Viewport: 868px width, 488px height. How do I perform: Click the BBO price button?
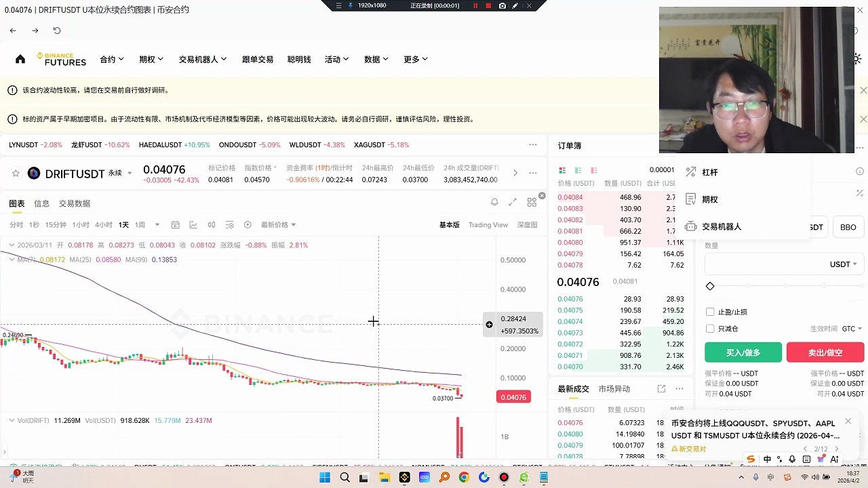click(848, 227)
